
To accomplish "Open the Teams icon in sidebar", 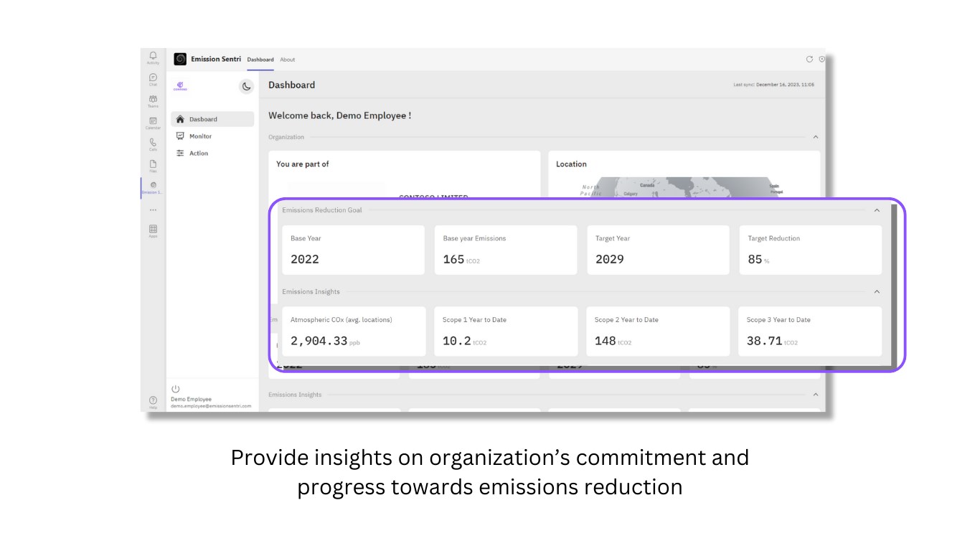I will click(153, 100).
